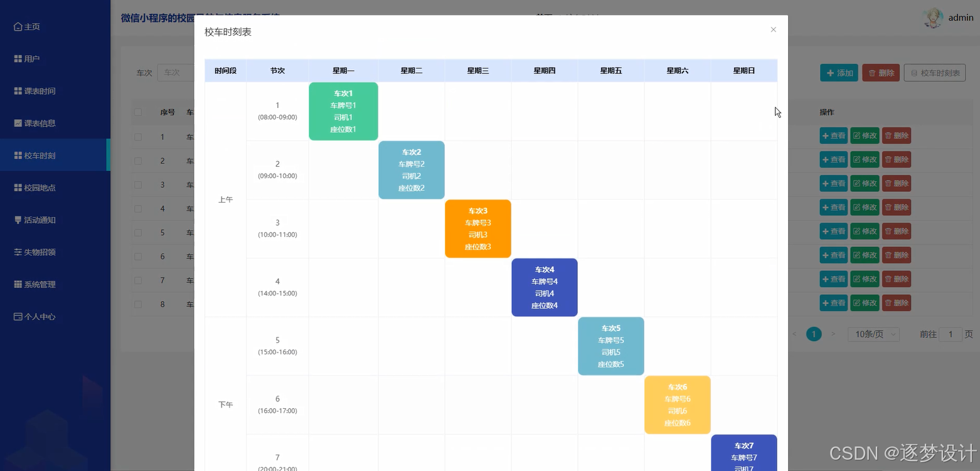This screenshot has height=471, width=980.
Task: Open 失物招领 sidebar menu
Action: 55,252
